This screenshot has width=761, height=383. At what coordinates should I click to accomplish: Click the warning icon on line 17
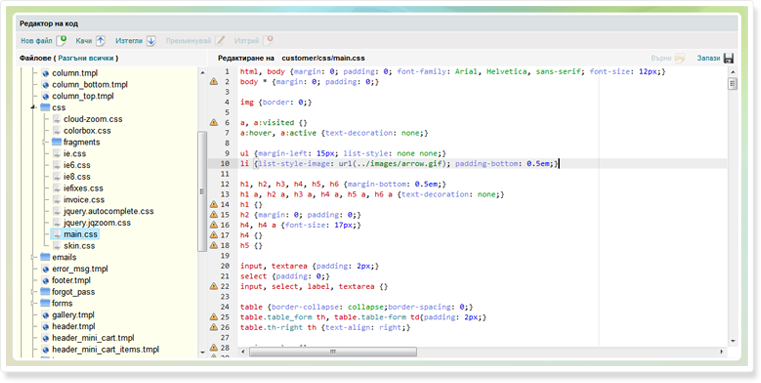[x=214, y=235]
